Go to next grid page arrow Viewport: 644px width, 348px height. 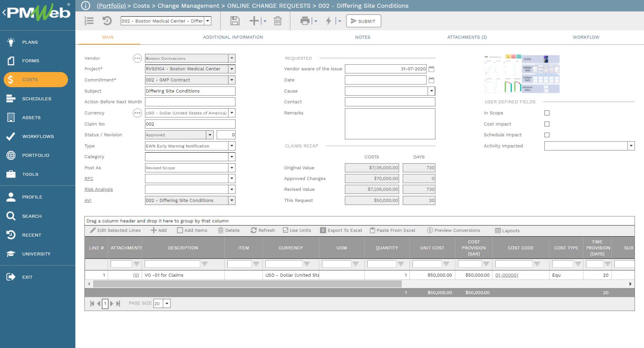point(112,304)
